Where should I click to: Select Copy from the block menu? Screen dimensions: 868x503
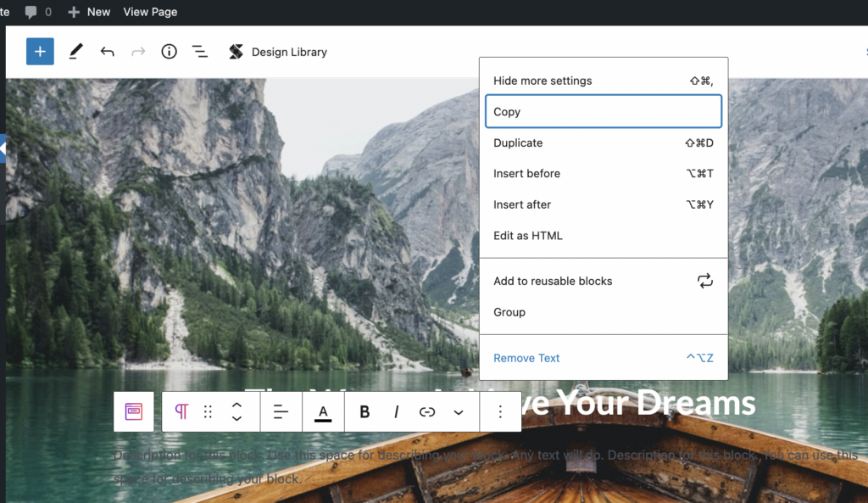point(604,111)
